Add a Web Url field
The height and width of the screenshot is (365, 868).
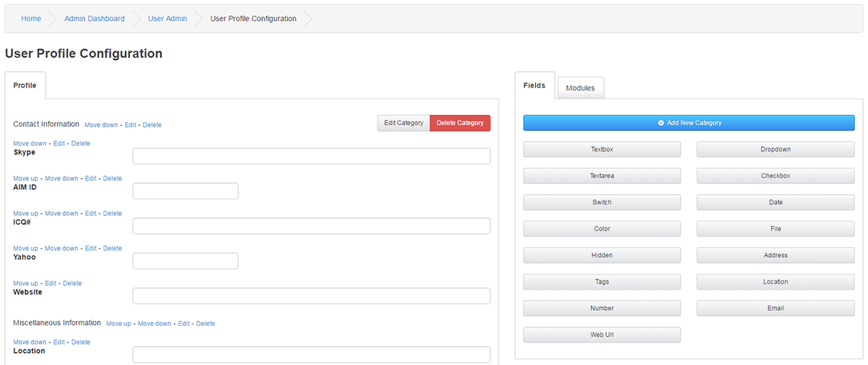click(x=602, y=335)
